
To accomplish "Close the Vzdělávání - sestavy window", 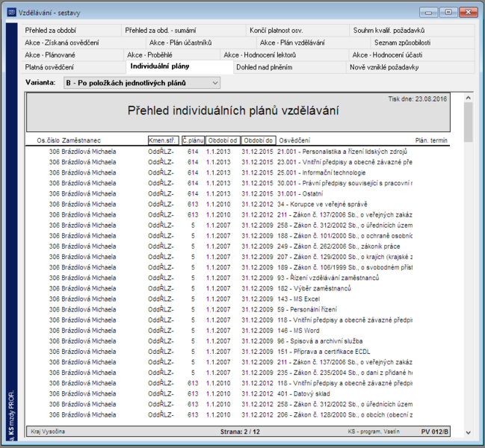I will point(469,13).
